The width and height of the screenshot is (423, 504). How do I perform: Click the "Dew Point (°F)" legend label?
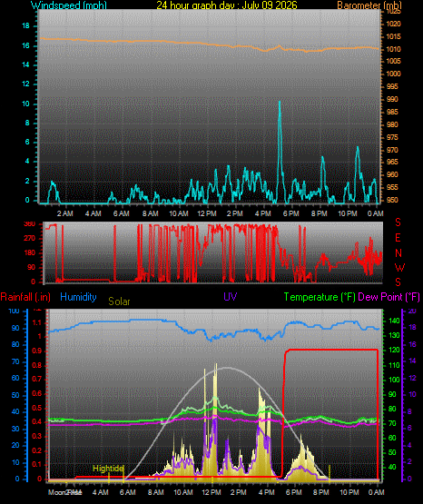[x=389, y=297]
